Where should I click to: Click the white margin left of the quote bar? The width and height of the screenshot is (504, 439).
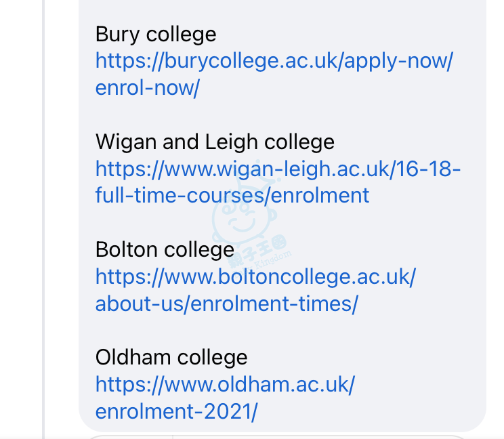21,219
